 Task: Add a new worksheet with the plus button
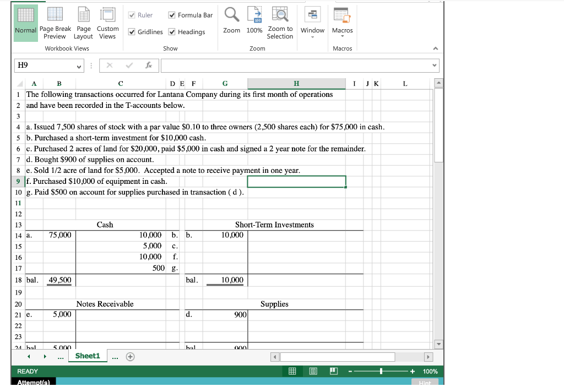(x=130, y=356)
